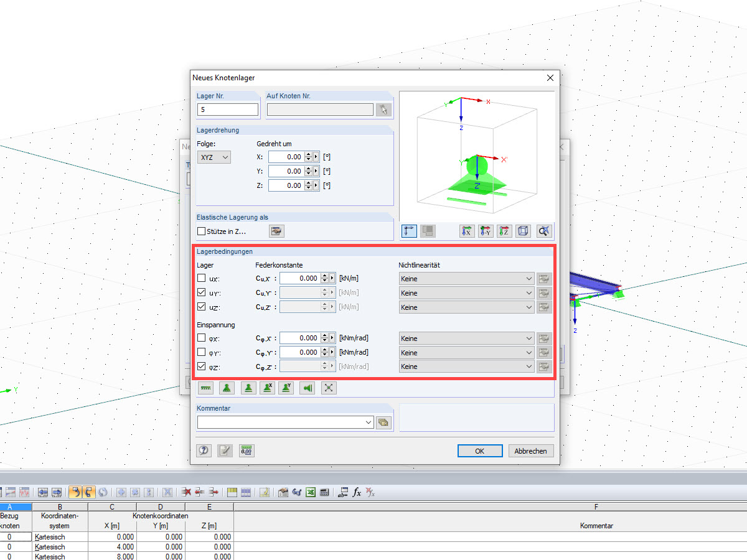747x560 pixels.
Task: Select column E header in table
Action: (x=209, y=507)
